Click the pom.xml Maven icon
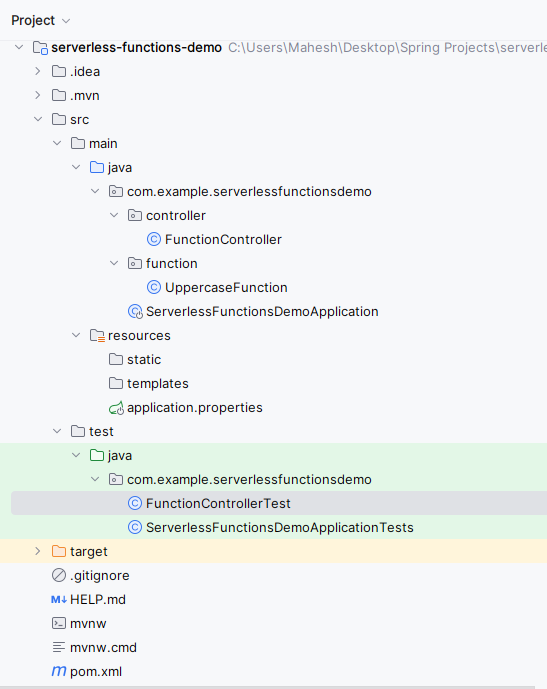547x689 pixels. [x=59, y=671]
